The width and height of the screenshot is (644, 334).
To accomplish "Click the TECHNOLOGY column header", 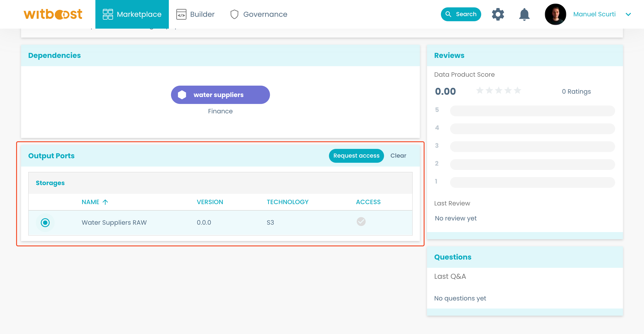I will (288, 202).
